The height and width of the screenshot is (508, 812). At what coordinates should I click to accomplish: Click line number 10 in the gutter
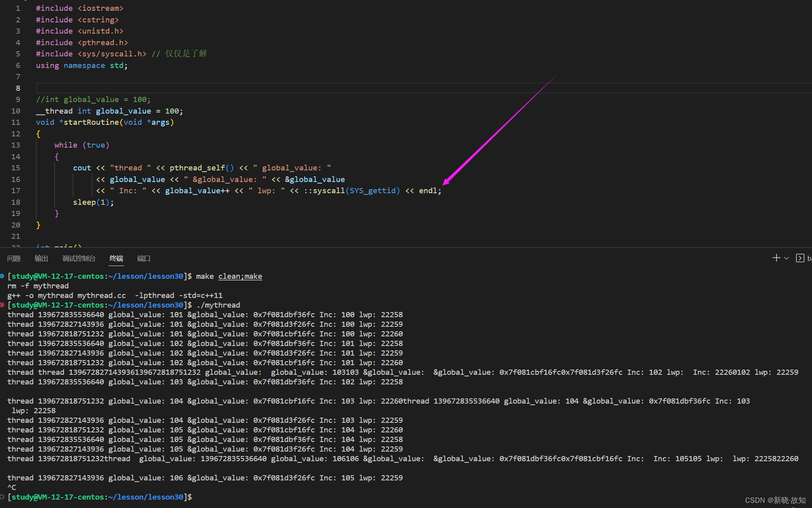16,111
